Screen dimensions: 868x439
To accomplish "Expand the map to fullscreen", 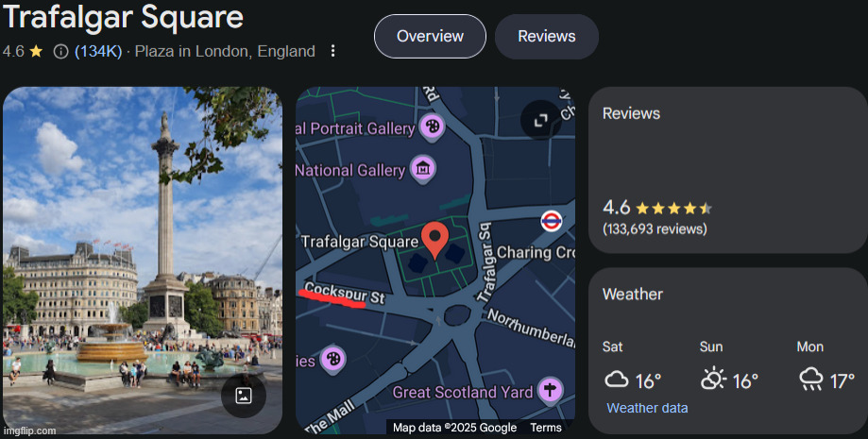I will 540,120.
